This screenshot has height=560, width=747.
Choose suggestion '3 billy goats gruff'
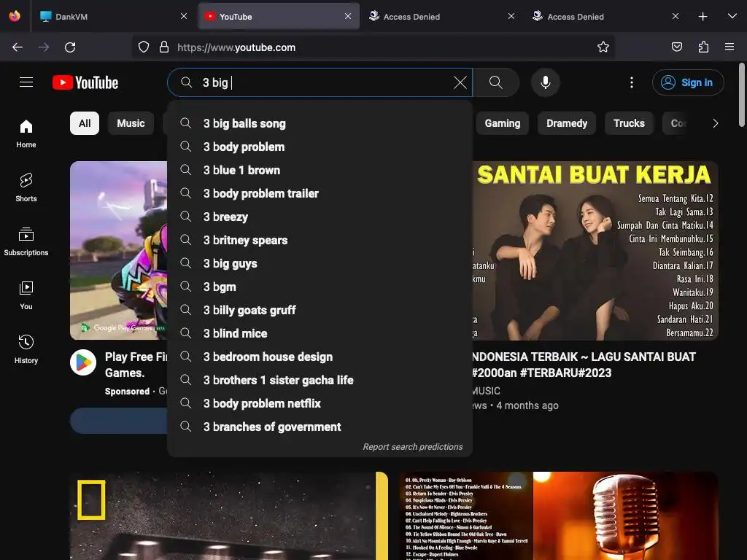[x=320, y=310]
